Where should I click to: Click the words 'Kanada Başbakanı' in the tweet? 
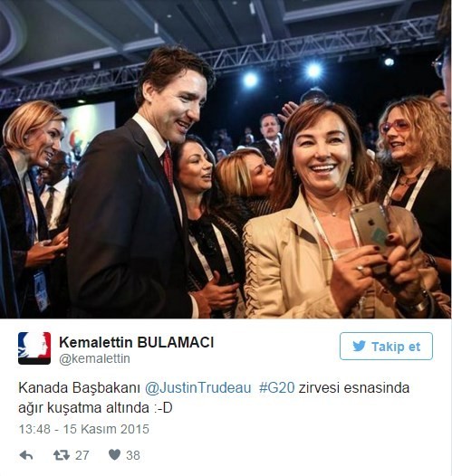coord(79,388)
